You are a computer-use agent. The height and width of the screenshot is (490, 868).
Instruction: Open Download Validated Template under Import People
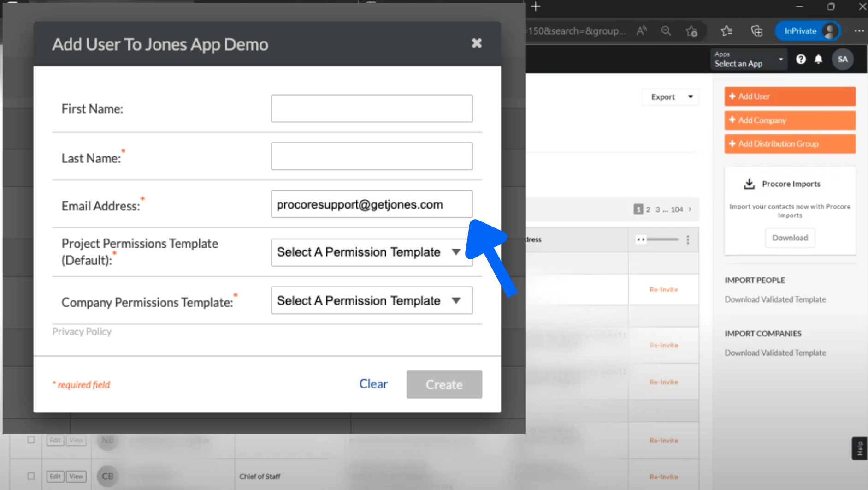click(775, 299)
